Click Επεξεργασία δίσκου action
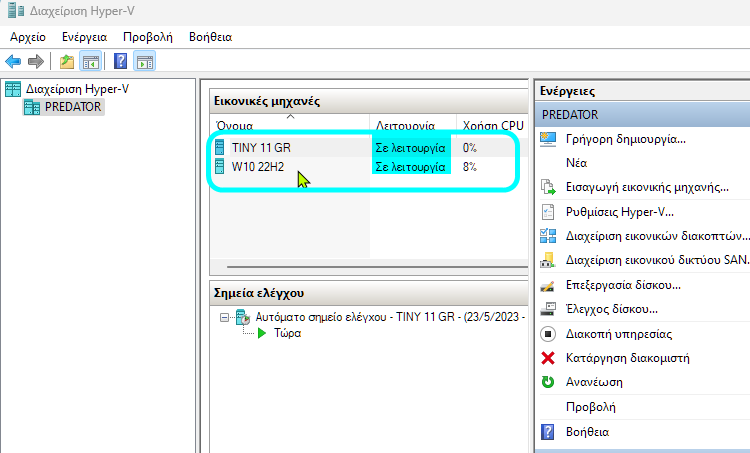Image resolution: width=750 pixels, height=453 pixels. pyautogui.click(x=623, y=285)
